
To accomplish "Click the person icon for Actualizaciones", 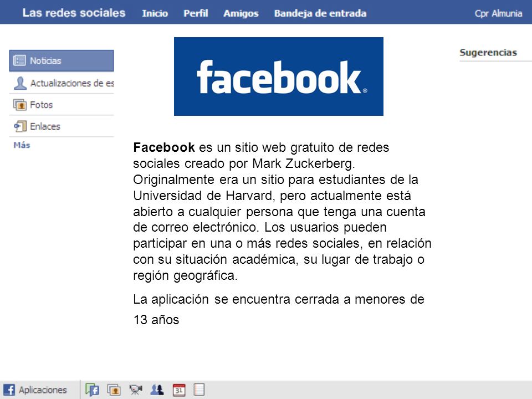I will [x=20, y=83].
